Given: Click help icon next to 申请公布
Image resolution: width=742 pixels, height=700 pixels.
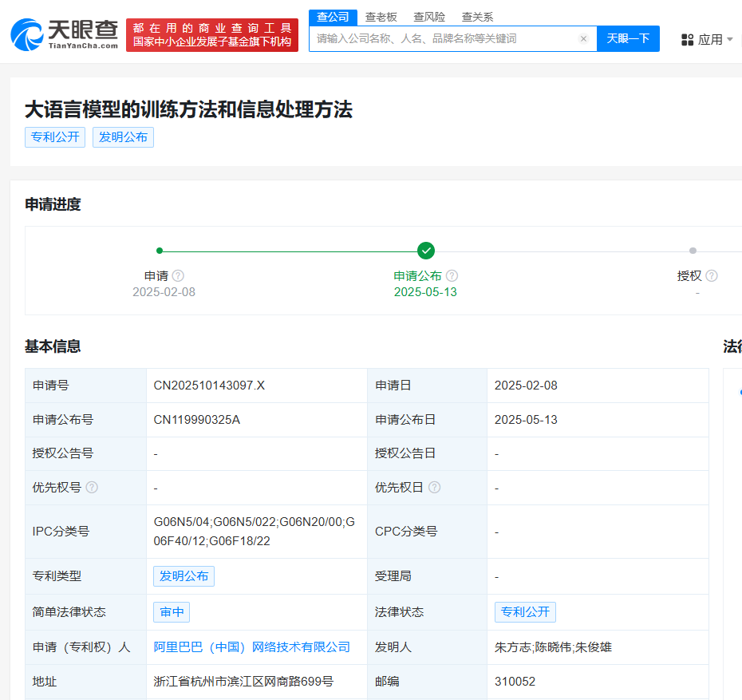Looking at the screenshot, I should click(x=452, y=275).
